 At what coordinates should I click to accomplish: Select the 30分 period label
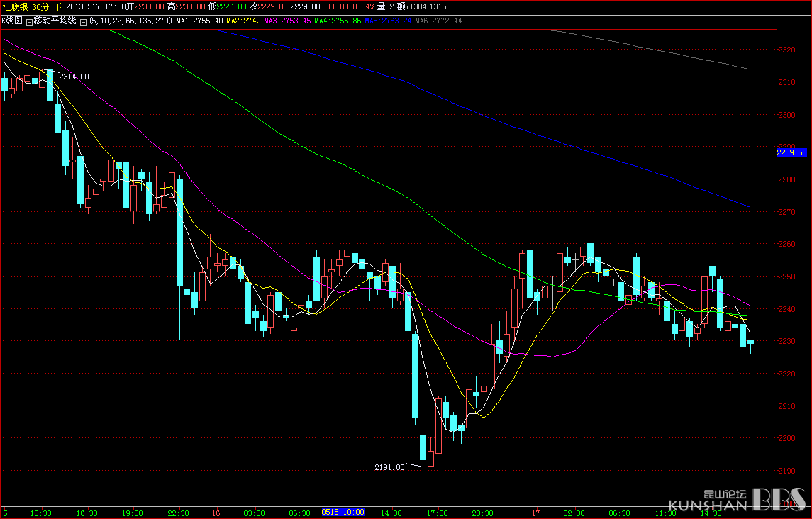pos(40,6)
